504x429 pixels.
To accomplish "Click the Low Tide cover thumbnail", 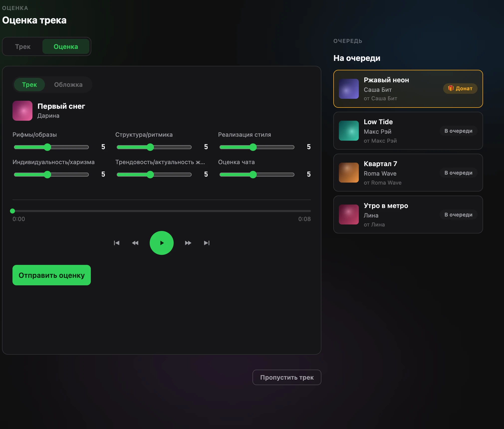I will (349, 131).
